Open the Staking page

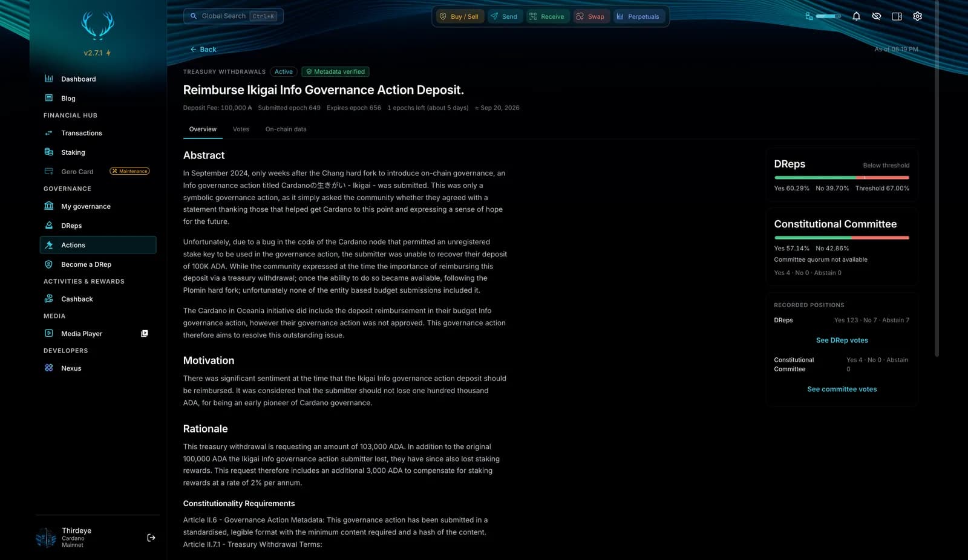coord(97,152)
